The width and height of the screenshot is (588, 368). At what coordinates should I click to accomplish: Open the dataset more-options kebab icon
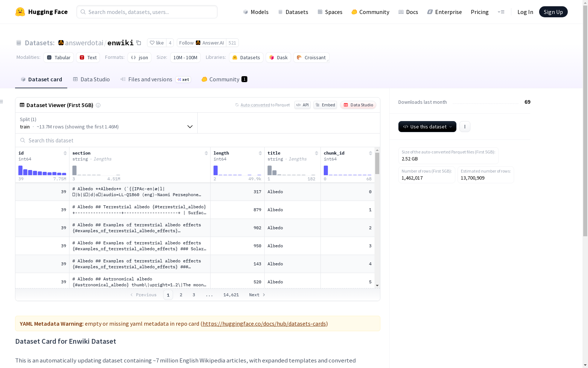(x=465, y=127)
